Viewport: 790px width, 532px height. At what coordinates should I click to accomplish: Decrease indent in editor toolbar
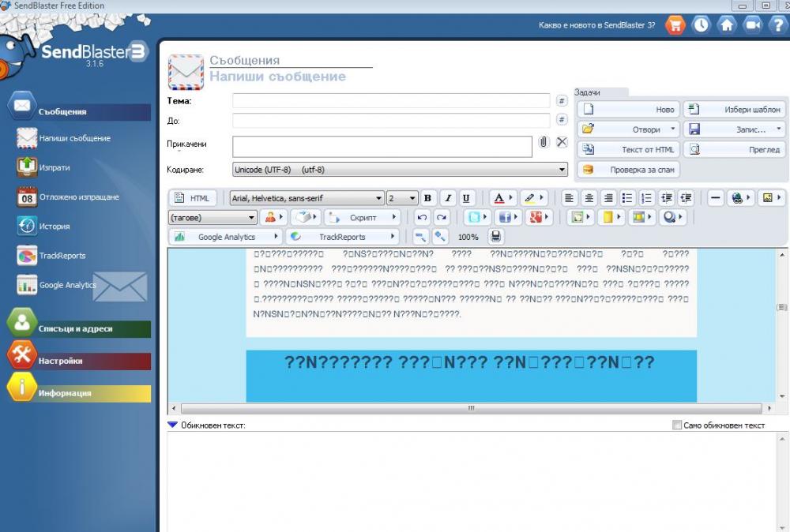(686, 198)
